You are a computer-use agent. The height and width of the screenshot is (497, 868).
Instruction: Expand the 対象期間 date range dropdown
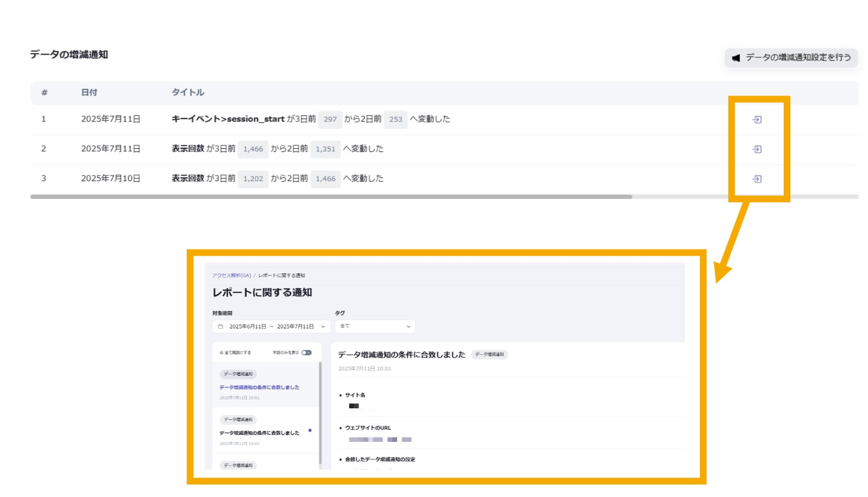coord(323,327)
